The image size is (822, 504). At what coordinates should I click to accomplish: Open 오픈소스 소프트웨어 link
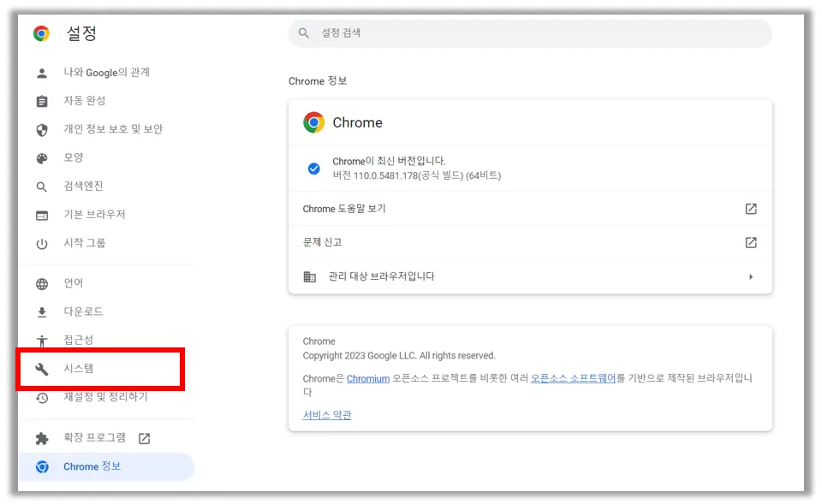[573, 378]
